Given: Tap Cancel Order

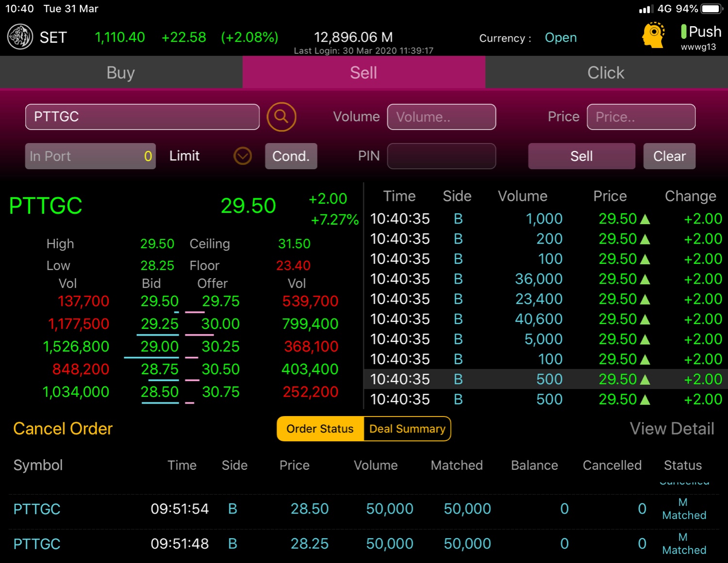Looking at the screenshot, I should (63, 429).
